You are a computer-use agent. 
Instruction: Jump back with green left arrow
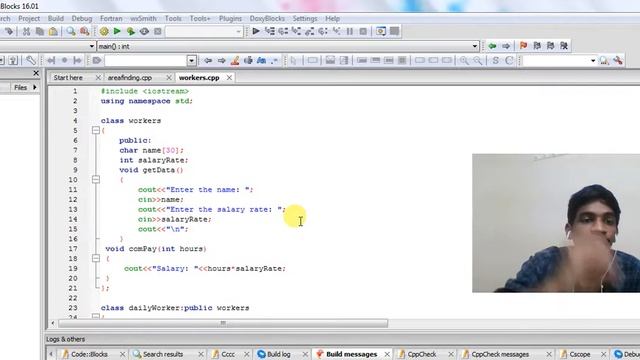(x=493, y=46)
